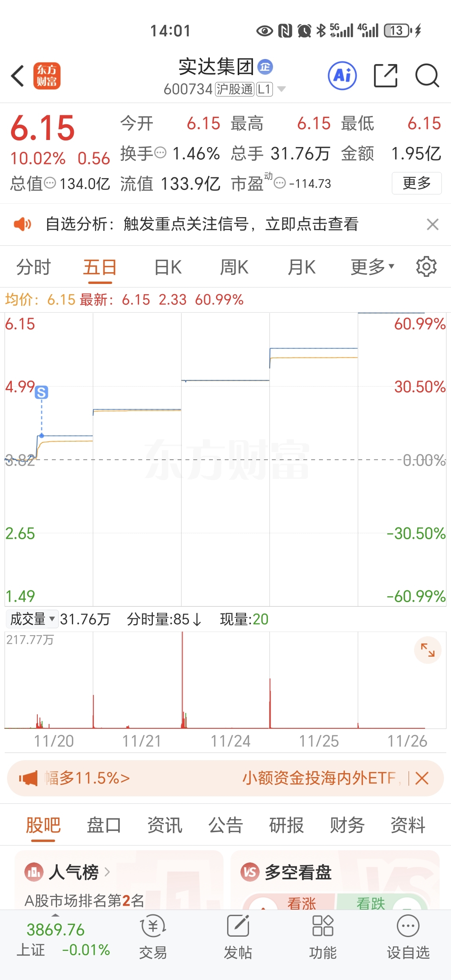The image size is (451, 980).
Task: Open the 功能 functions icon
Action: pyautogui.click(x=323, y=937)
